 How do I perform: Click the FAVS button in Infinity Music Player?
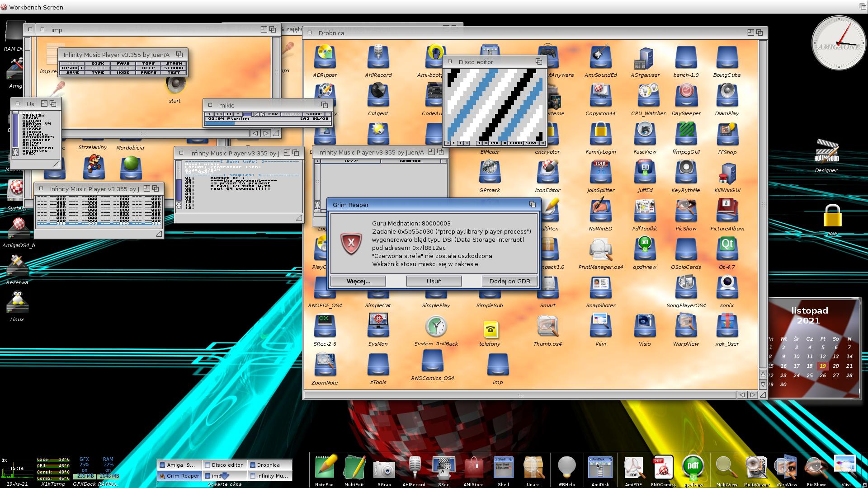coord(123,64)
